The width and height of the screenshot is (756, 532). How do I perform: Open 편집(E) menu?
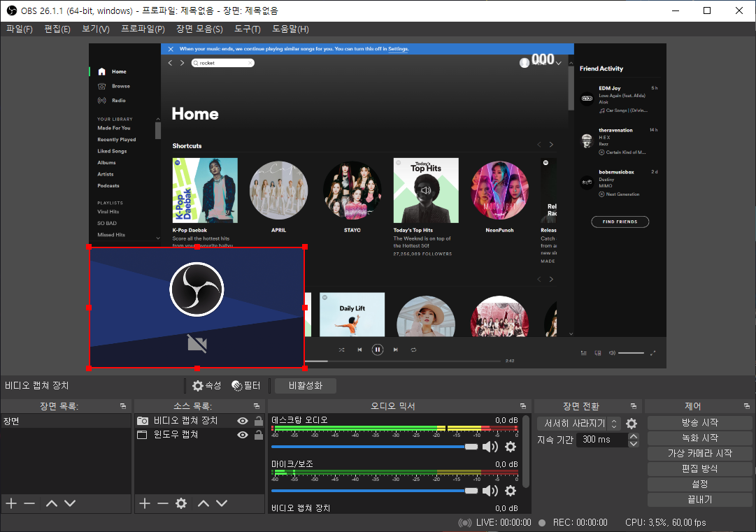coord(57,29)
